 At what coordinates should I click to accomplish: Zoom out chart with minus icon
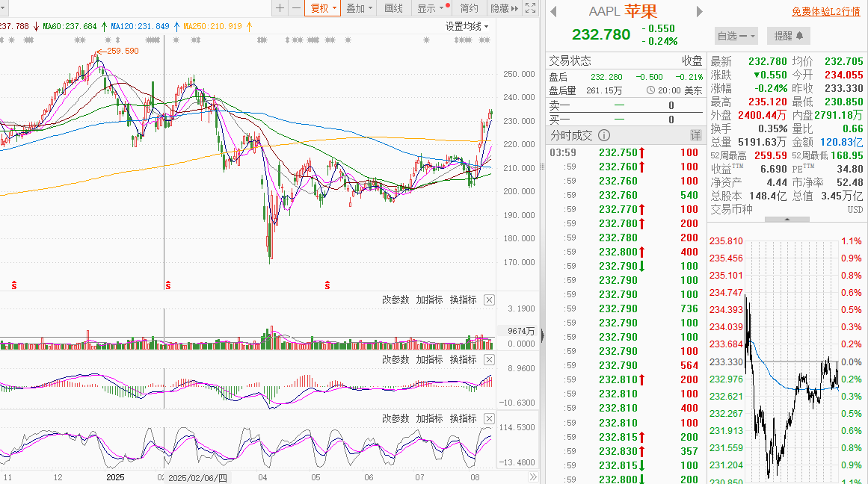[x=296, y=7]
